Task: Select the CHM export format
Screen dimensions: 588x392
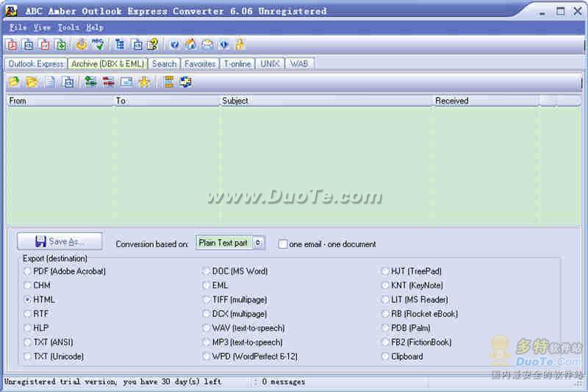Action: (37, 285)
